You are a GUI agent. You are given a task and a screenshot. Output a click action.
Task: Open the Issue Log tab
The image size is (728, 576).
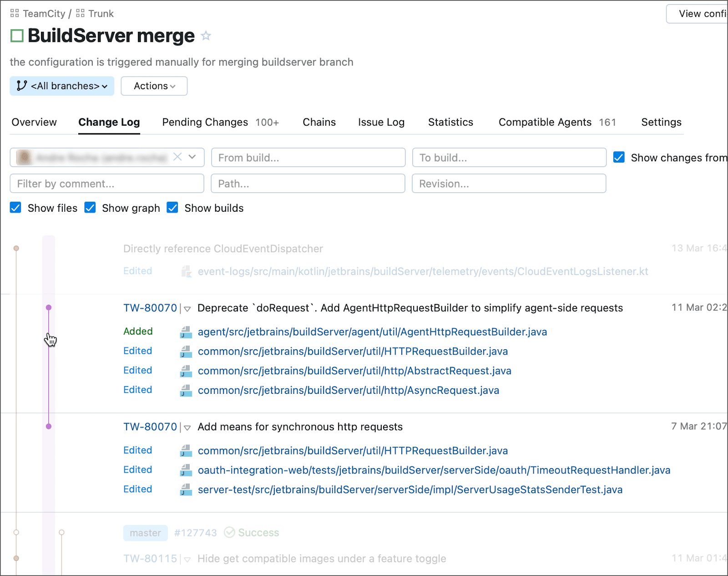pyautogui.click(x=381, y=122)
